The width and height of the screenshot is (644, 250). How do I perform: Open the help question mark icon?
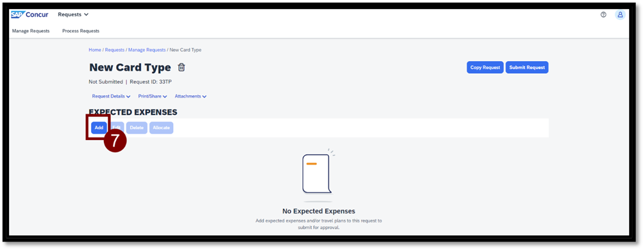point(604,14)
